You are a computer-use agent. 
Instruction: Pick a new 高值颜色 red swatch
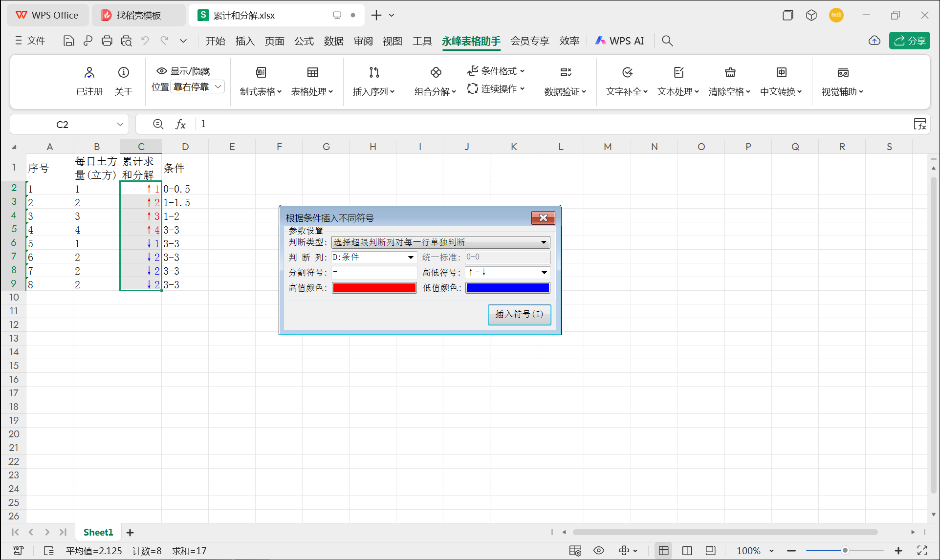(374, 288)
